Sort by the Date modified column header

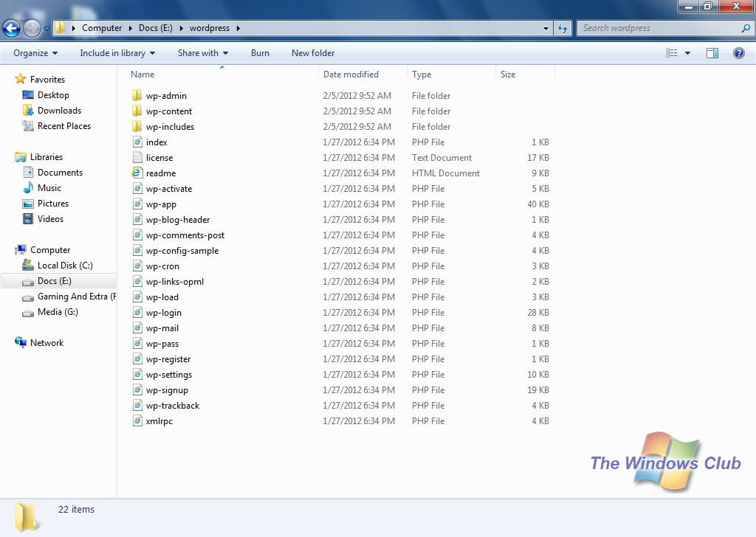[x=351, y=75]
